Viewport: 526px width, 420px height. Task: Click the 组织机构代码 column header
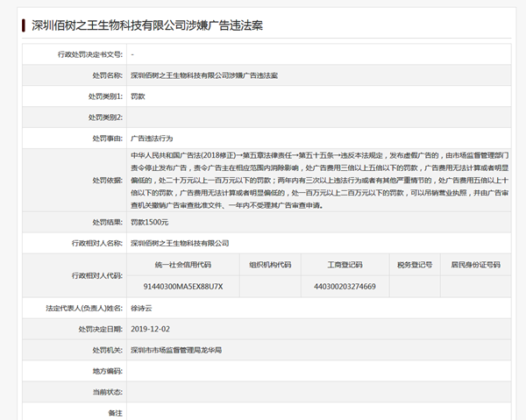pyautogui.click(x=270, y=265)
